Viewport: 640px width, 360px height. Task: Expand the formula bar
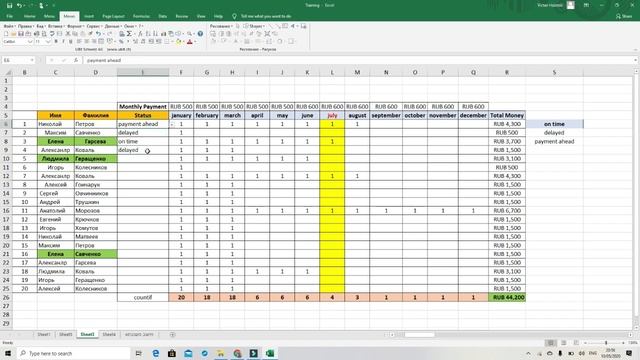636,60
